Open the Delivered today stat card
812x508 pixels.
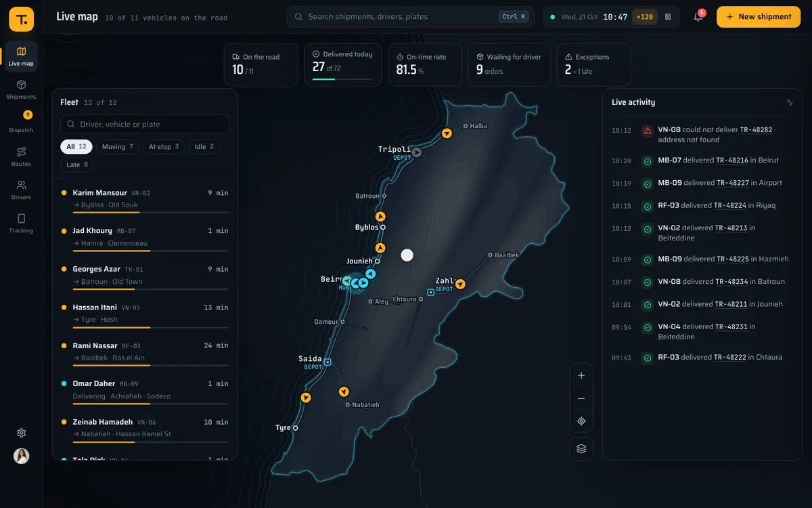[342, 65]
